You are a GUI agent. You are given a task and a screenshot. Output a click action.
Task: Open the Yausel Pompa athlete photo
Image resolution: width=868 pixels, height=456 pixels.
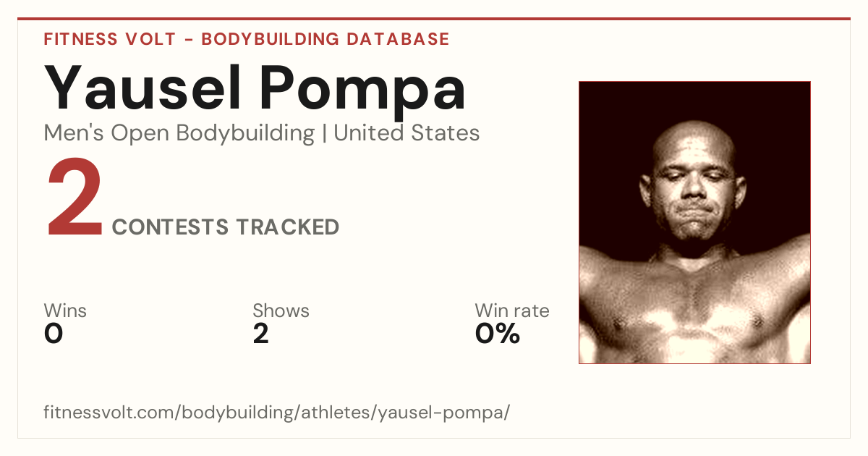694,222
